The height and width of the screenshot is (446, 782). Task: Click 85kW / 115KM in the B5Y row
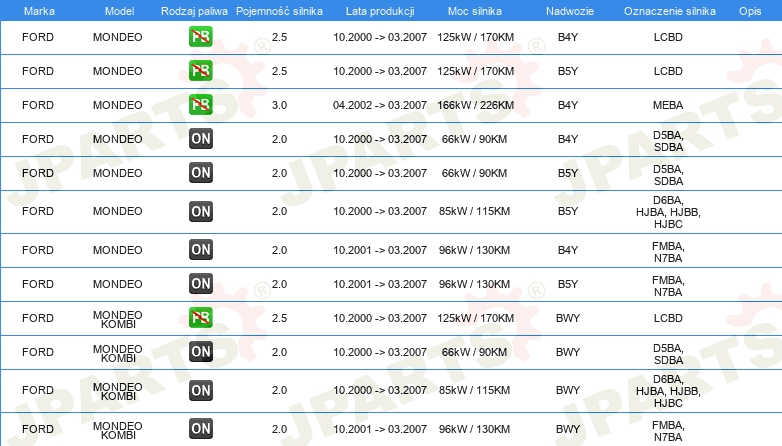click(474, 212)
